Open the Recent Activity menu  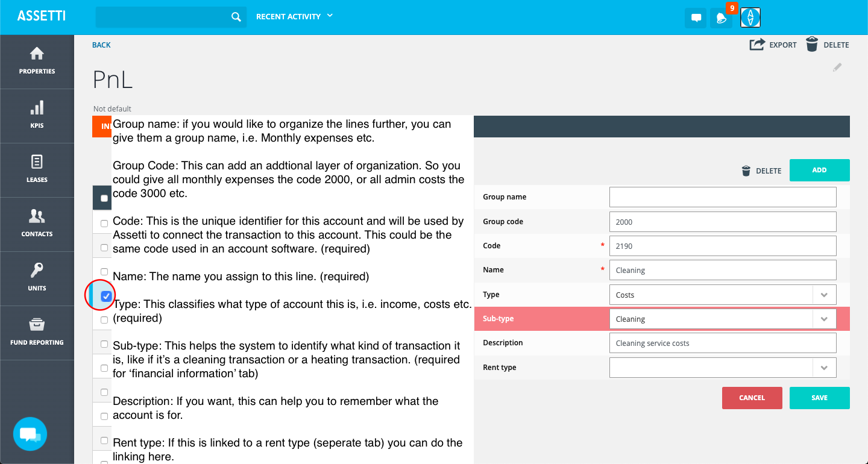294,16
